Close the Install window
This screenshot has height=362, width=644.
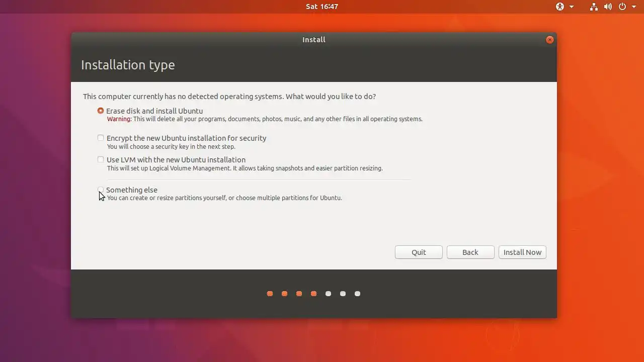(x=549, y=40)
